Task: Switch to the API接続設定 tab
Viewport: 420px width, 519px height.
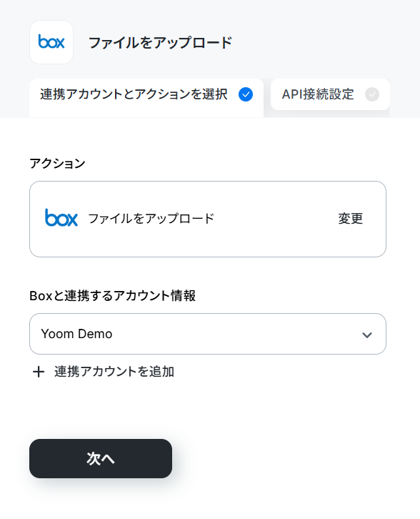Action: [x=330, y=94]
